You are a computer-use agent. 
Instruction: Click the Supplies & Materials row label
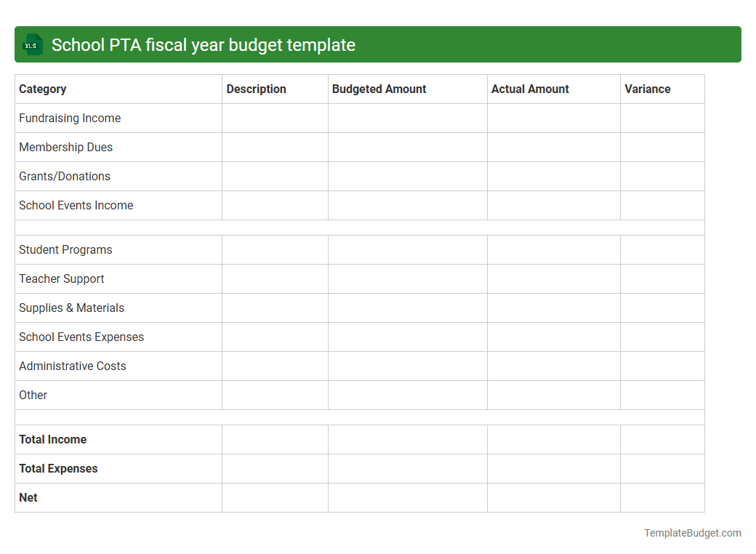(71, 308)
